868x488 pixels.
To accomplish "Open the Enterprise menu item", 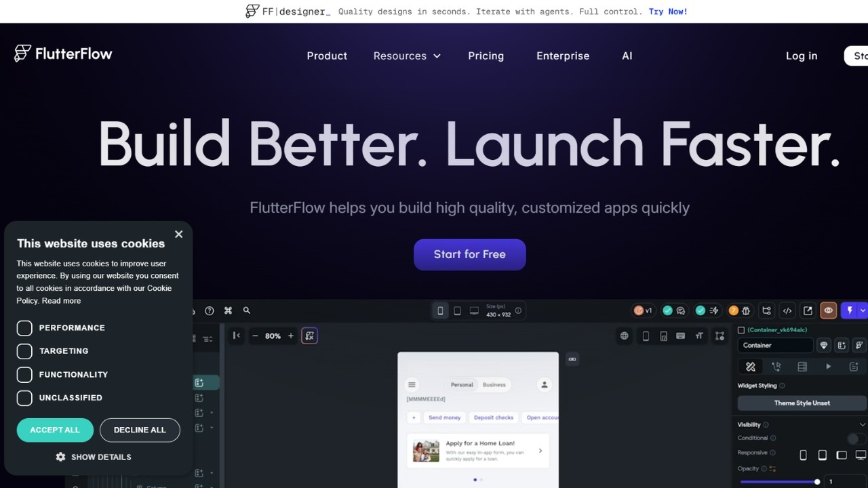I will [x=563, y=56].
